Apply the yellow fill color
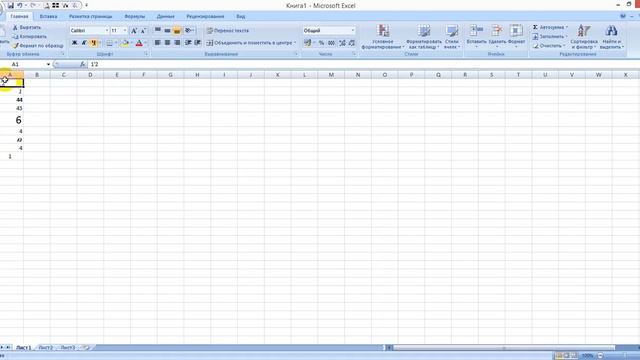Viewport: 640px width, 360px height. (125, 43)
